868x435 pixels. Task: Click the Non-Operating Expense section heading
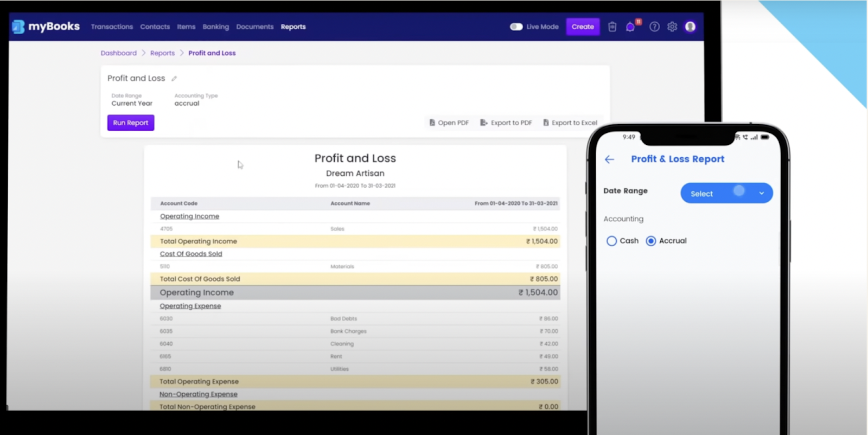tap(199, 394)
